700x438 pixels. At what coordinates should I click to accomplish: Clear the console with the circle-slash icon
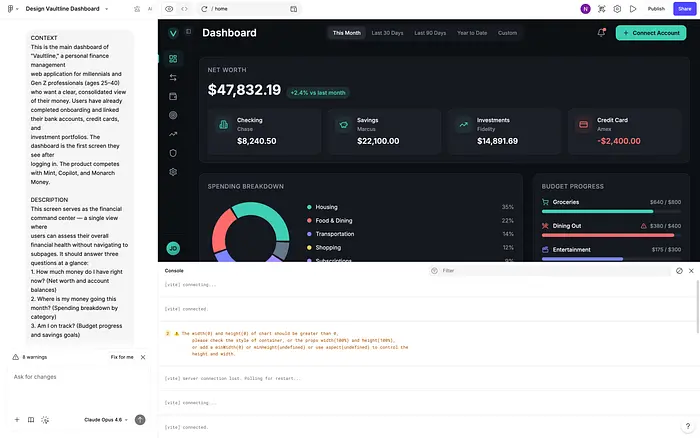(x=679, y=270)
